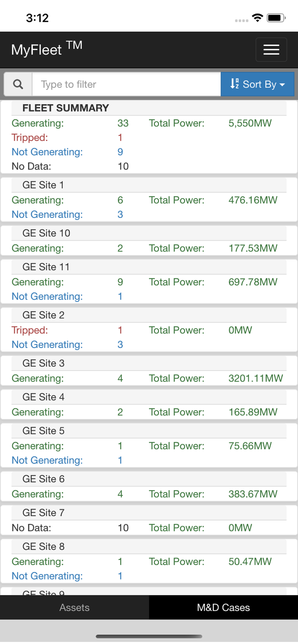298x644 pixels.
Task: Tap Not Generating label in GE Site 8
Action: pyautogui.click(x=47, y=576)
